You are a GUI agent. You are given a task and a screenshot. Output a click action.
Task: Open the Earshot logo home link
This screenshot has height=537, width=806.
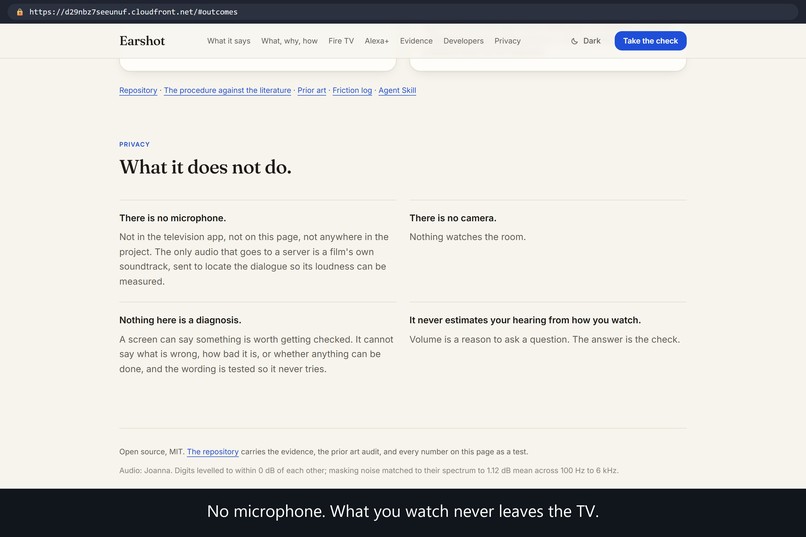(x=142, y=41)
